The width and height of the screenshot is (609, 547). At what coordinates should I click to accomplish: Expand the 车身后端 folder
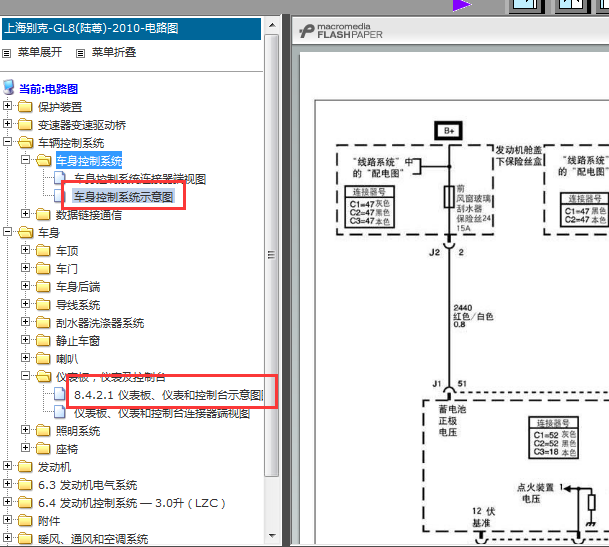(x=25, y=286)
